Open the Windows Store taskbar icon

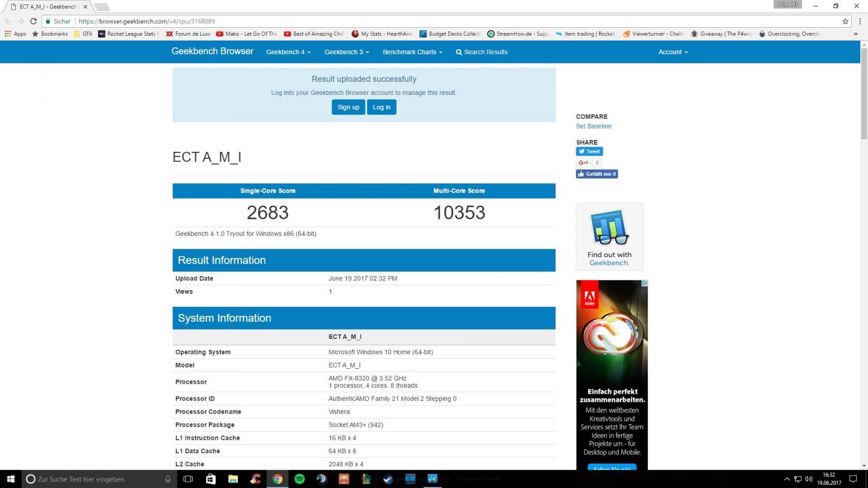tap(210, 479)
